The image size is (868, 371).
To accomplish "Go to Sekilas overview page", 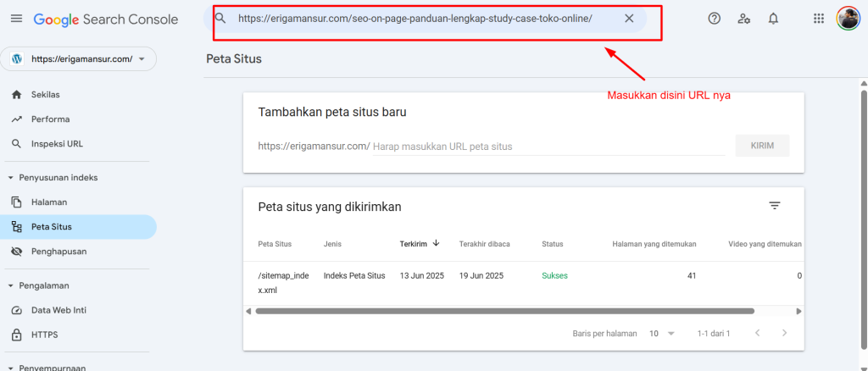I will [x=46, y=95].
